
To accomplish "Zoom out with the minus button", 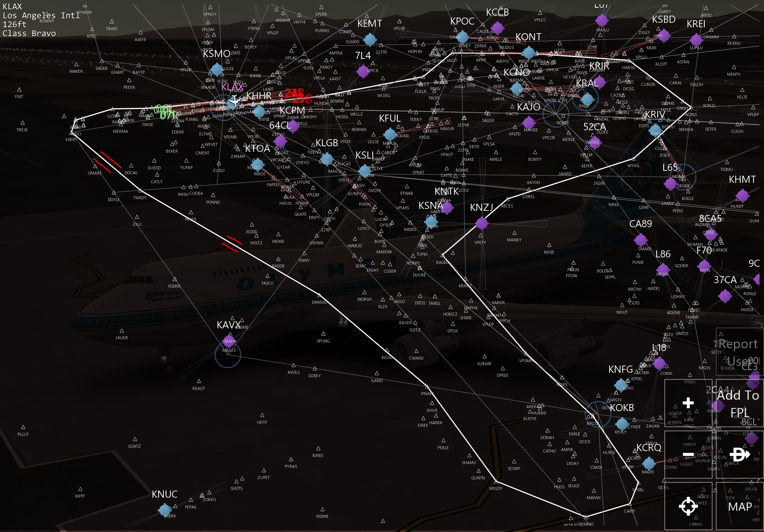I will (688, 454).
